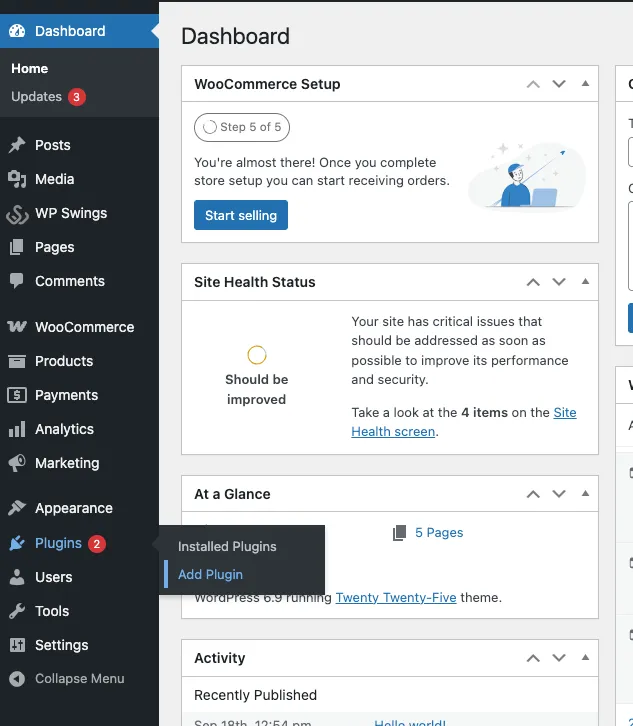This screenshot has width=633, height=726.
Task: Open the Settings menu label
Action: click(62, 645)
